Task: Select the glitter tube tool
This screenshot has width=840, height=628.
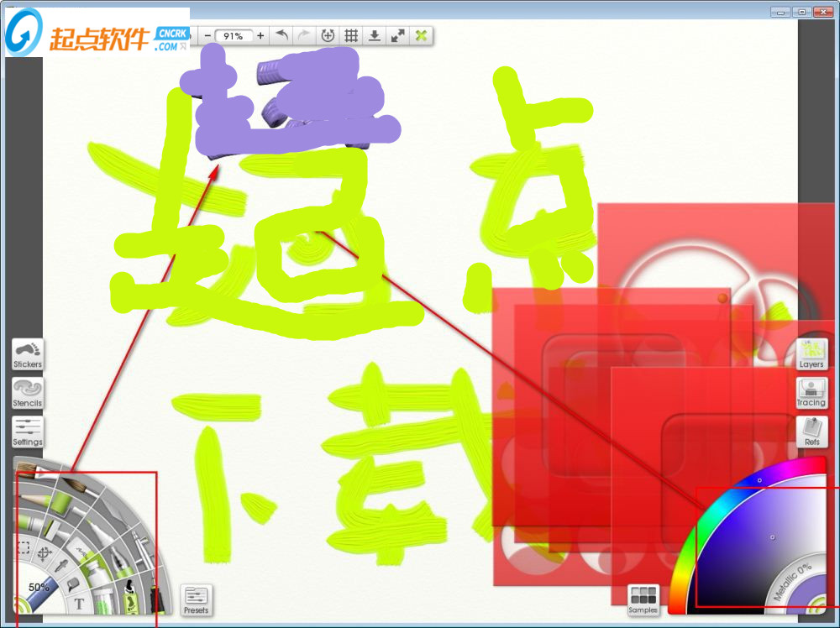Action: 102,600
